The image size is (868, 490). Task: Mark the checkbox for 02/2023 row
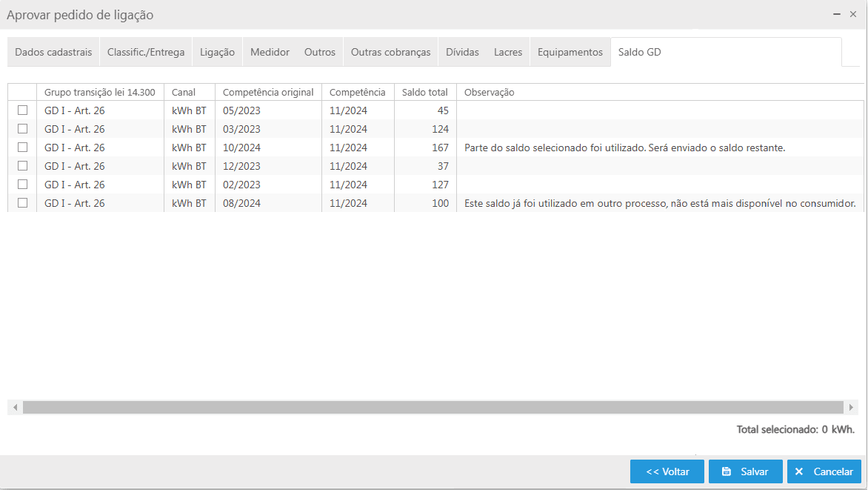pos(22,185)
